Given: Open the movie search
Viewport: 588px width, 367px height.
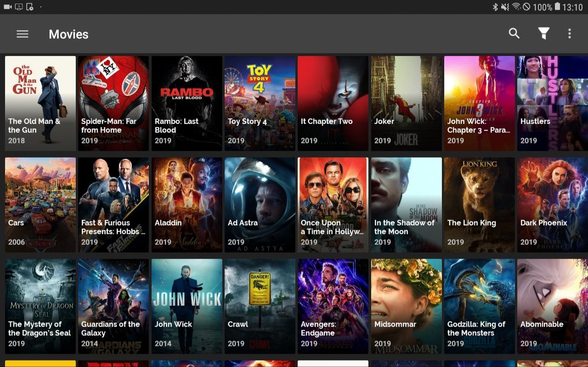Looking at the screenshot, I should [x=514, y=34].
